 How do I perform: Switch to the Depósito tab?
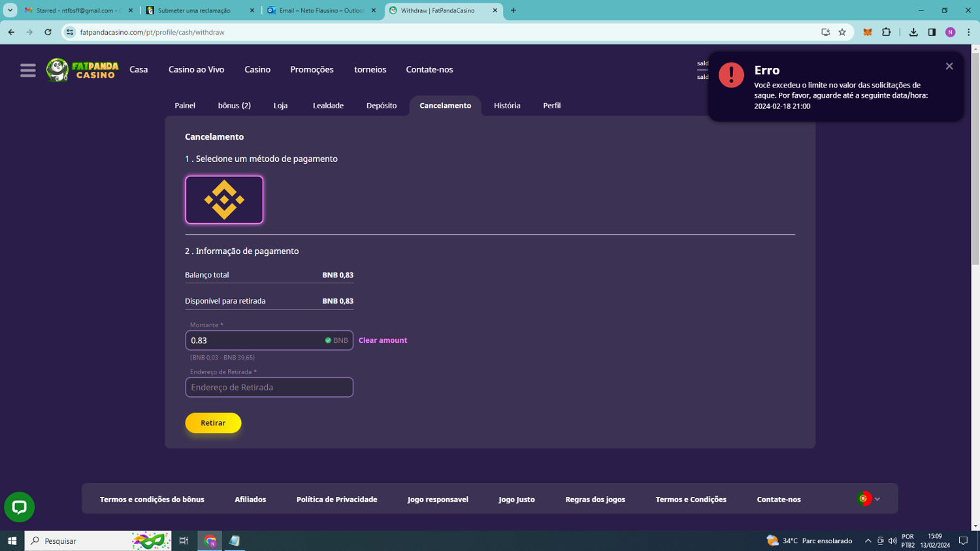[x=381, y=106]
